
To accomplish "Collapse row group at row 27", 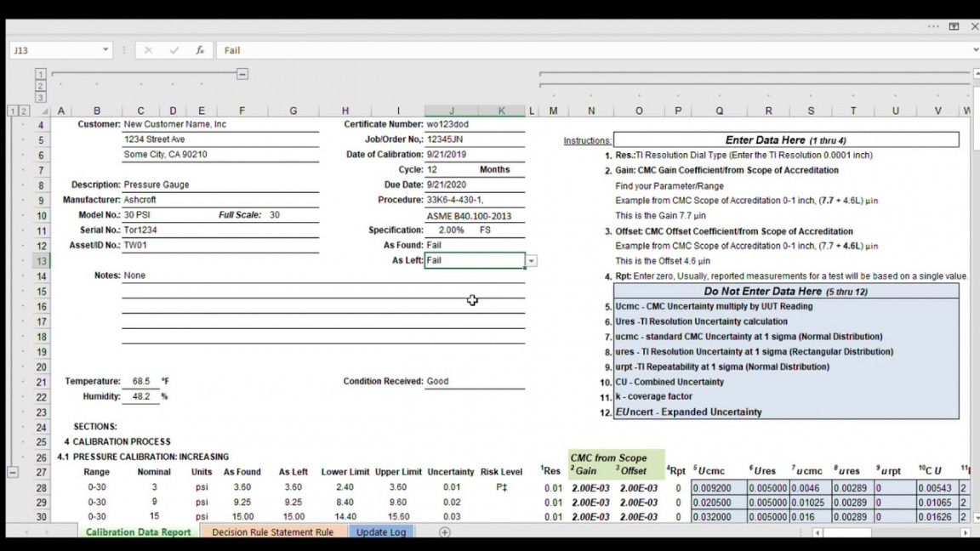I will (x=13, y=472).
